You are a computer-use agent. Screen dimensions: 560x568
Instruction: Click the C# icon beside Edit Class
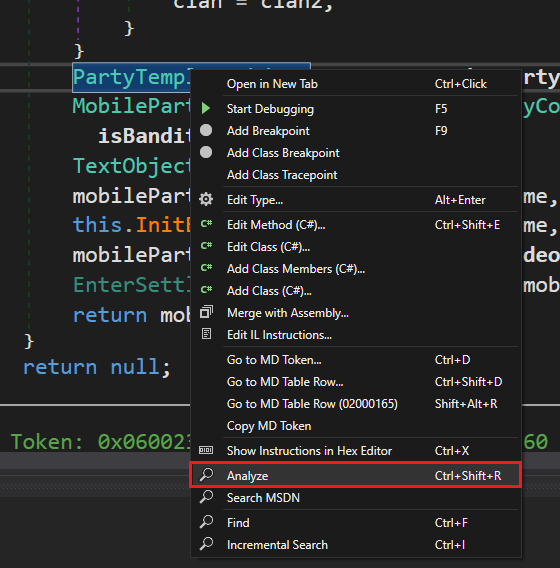tap(206, 246)
